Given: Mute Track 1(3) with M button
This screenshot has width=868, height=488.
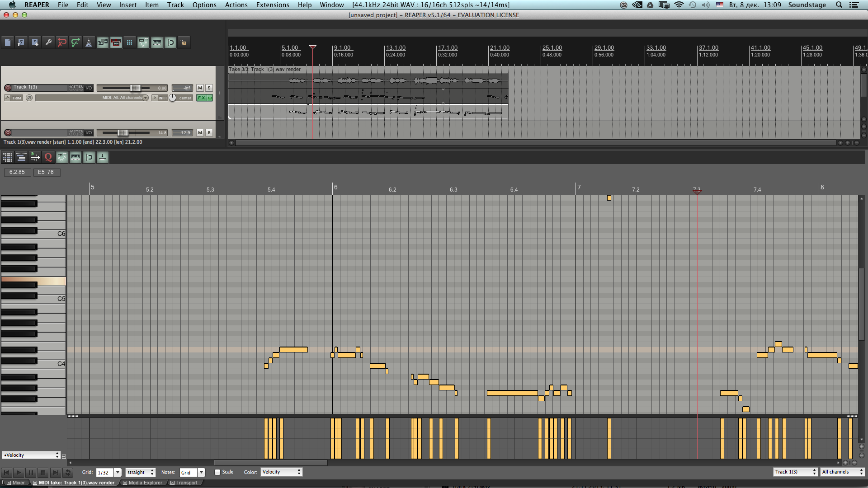Looking at the screenshot, I should pos(200,88).
